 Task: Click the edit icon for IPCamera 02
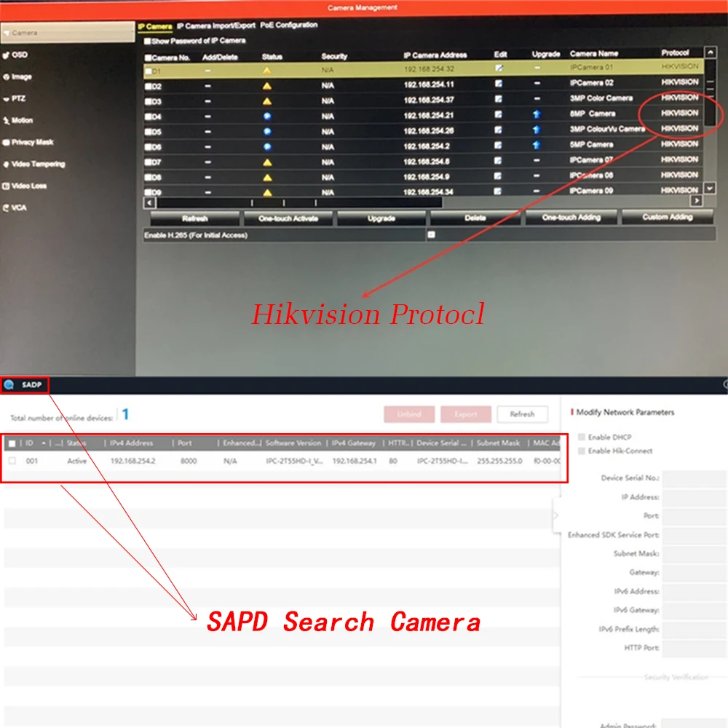(498, 84)
